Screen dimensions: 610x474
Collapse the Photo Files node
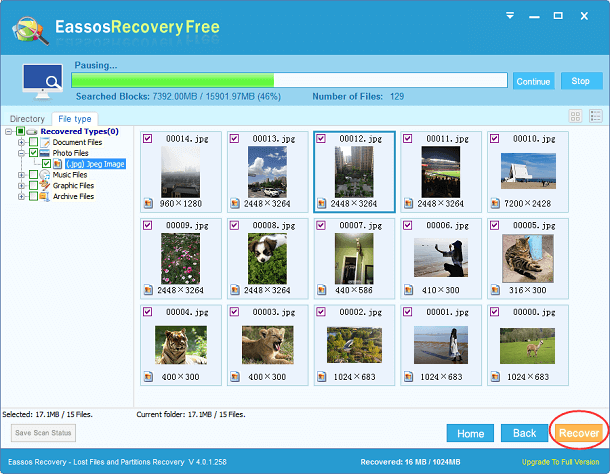(22, 153)
